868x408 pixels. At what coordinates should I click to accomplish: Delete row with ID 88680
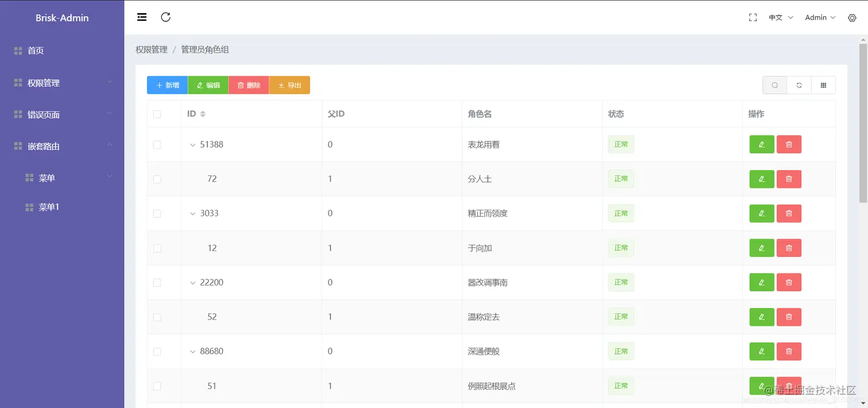point(789,352)
